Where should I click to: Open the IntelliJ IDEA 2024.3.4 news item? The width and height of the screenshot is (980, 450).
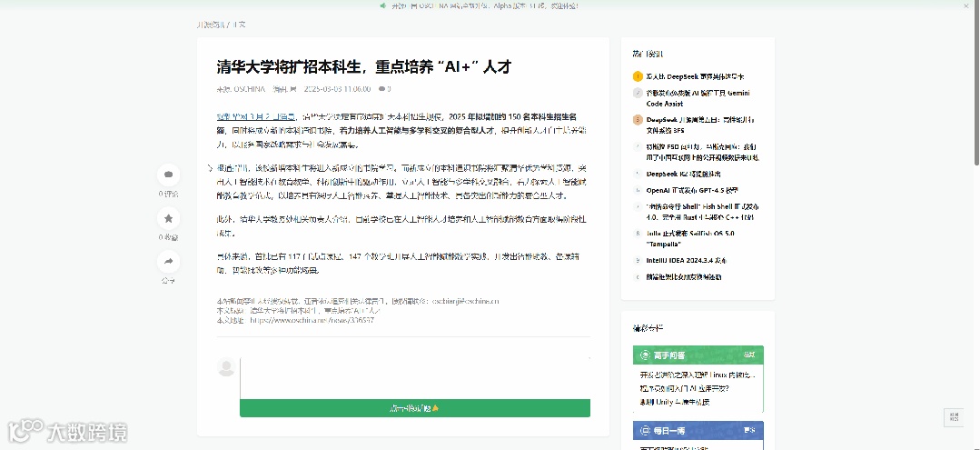[687, 260]
